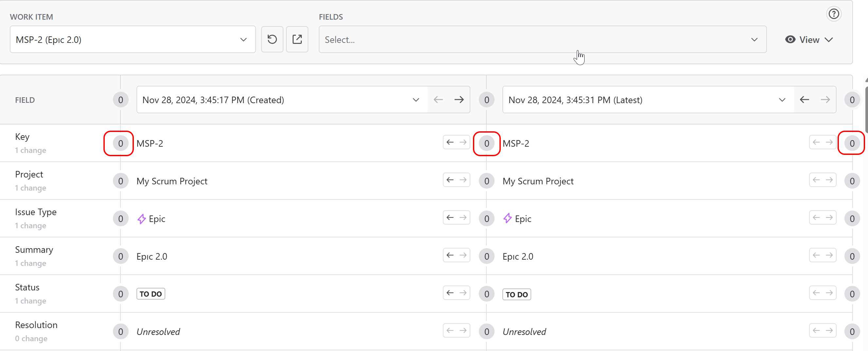Open work item in new window icon
Viewport: 868px width, 351px height.
tap(297, 39)
